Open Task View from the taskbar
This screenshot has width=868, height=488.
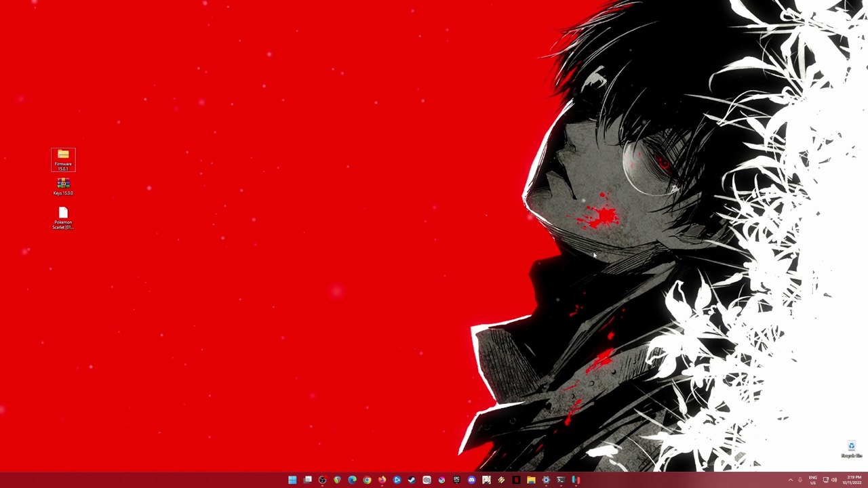pos(307,480)
